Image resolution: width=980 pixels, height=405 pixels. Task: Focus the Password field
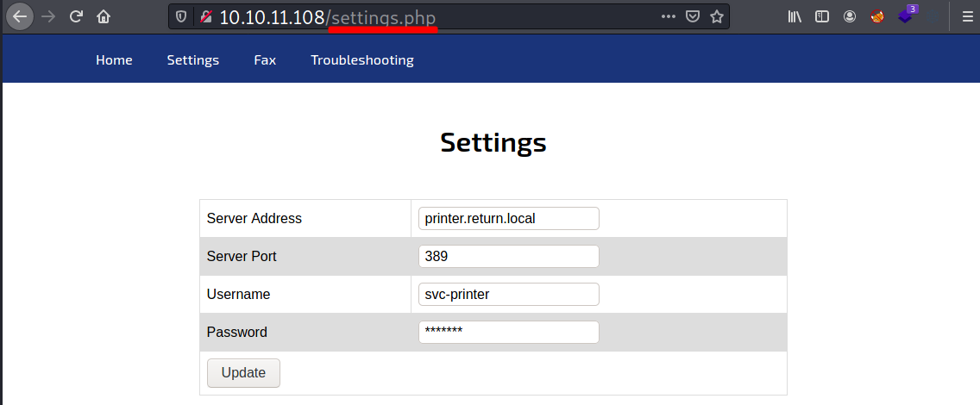[508, 332]
